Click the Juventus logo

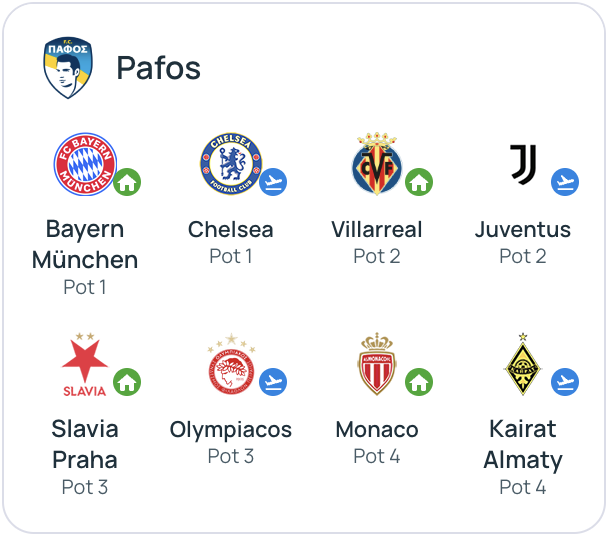523,164
